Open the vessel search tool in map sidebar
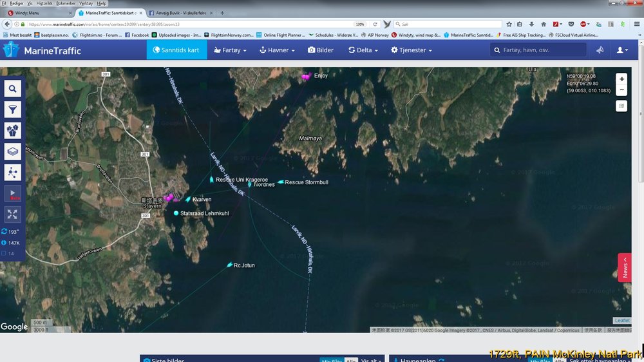Viewport: 644px width, 362px height. click(13, 89)
